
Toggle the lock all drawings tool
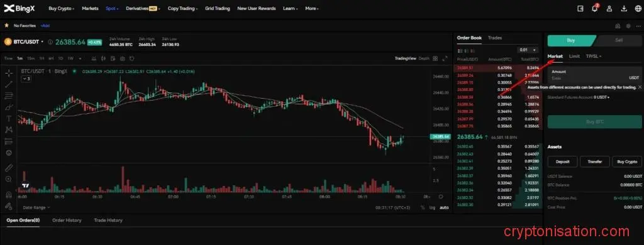coord(9,205)
